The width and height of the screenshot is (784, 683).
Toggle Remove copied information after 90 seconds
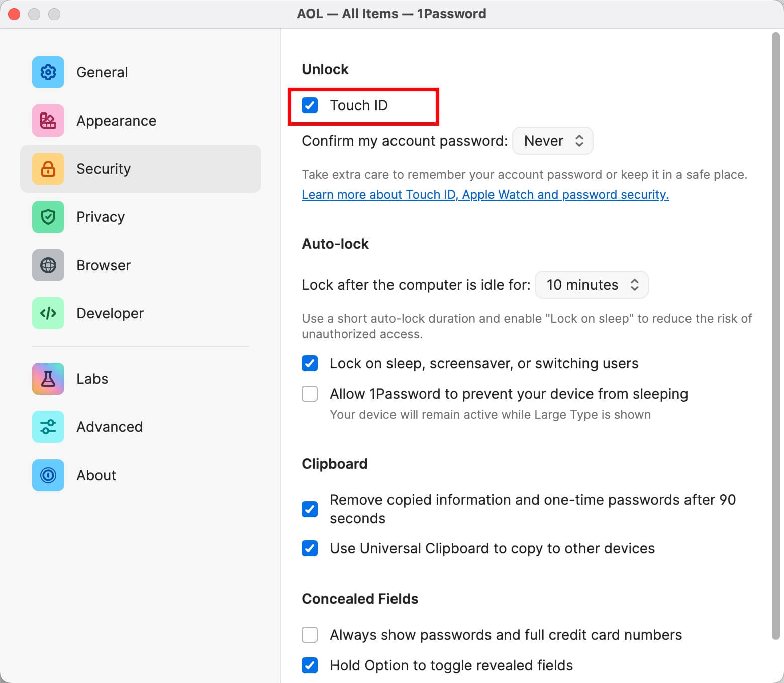click(x=310, y=509)
